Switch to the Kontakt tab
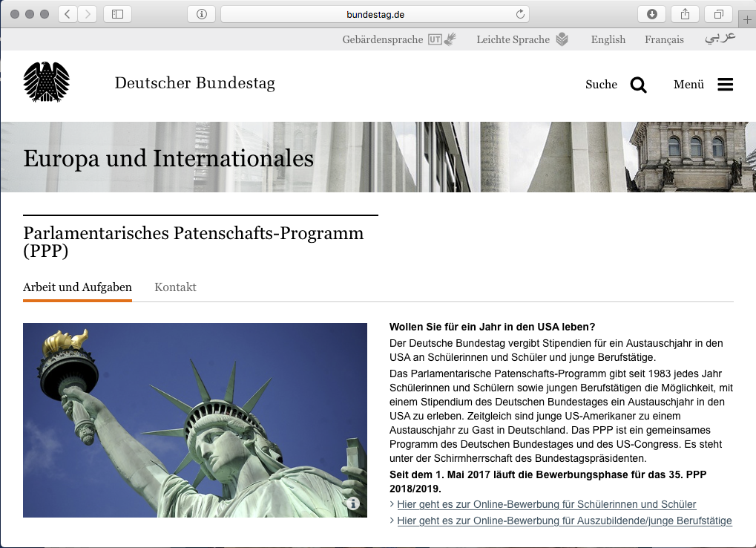 (176, 287)
